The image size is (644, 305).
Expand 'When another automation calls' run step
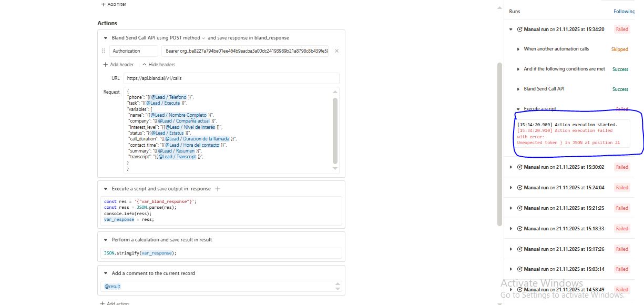(518, 49)
